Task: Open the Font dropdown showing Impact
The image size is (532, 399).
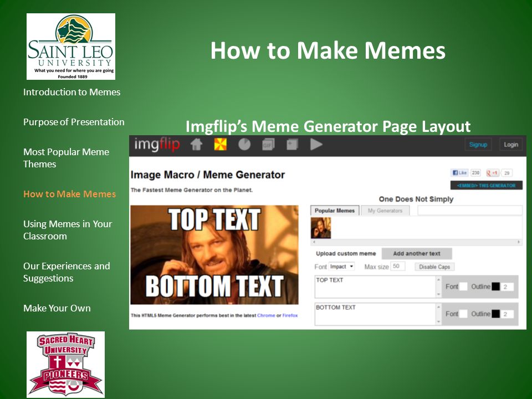Action: click(x=342, y=267)
